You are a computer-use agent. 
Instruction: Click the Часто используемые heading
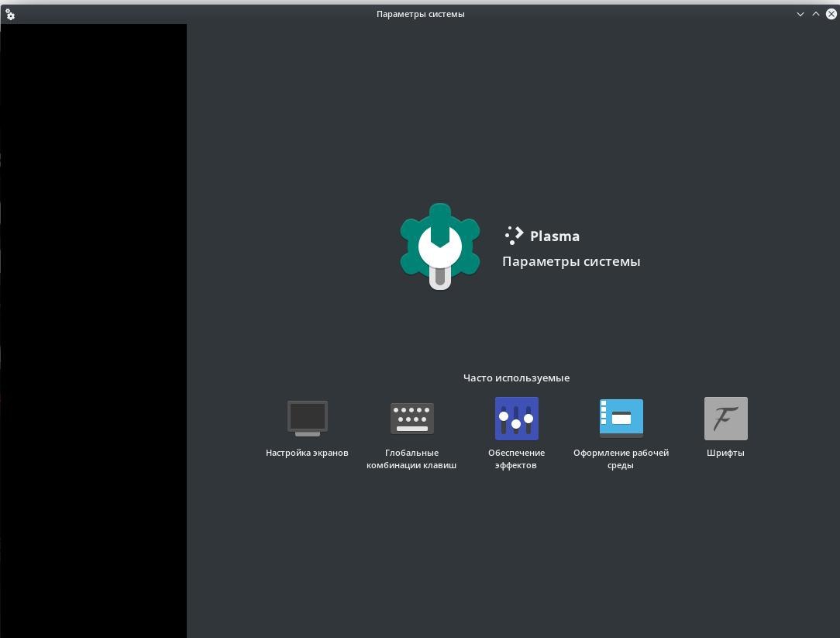pos(516,378)
